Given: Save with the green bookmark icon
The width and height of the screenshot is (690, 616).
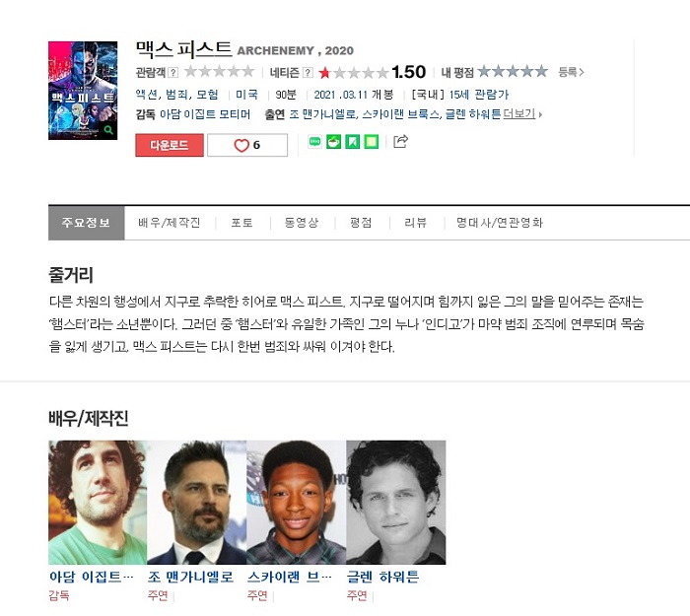Looking at the screenshot, I should 353,142.
